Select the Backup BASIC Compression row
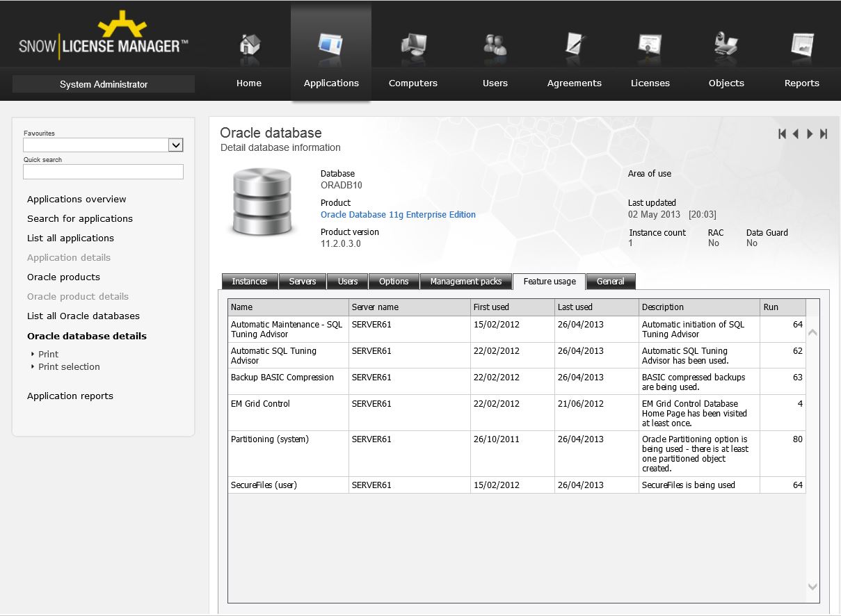This screenshot has width=841, height=616. tap(517, 382)
